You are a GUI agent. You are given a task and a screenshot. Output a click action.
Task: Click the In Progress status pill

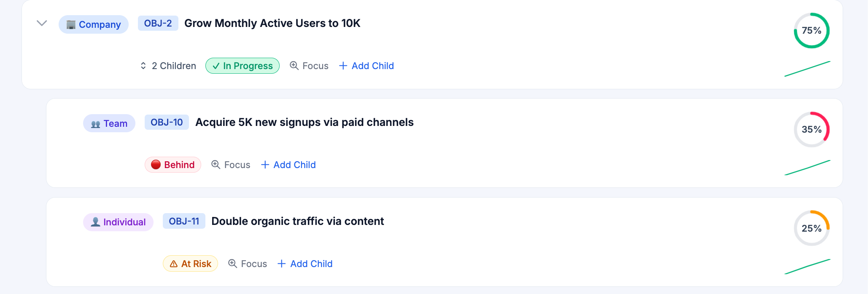[x=243, y=66]
